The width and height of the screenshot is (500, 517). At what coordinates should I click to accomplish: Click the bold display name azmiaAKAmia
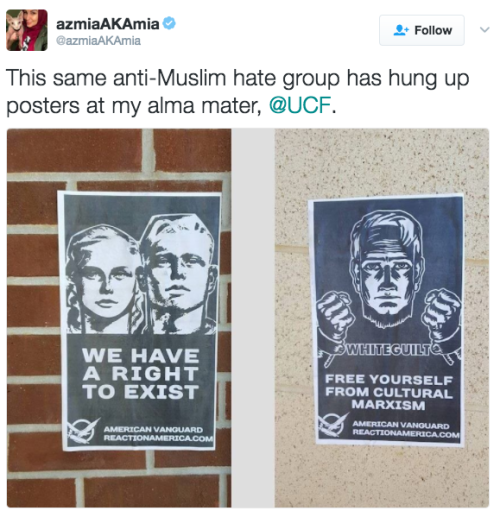click(107, 24)
